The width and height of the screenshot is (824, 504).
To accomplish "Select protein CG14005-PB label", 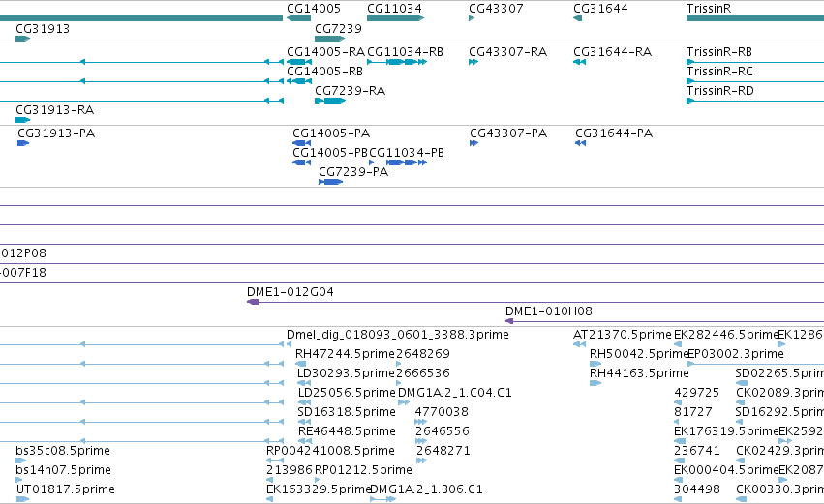I will pyautogui.click(x=330, y=153).
